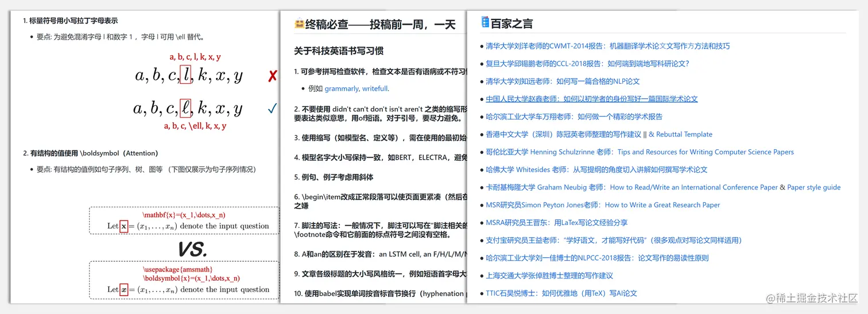Open MSR研究员Simon Peyton Jones老师 link
Screen dimensions: 868x314
click(603, 205)
